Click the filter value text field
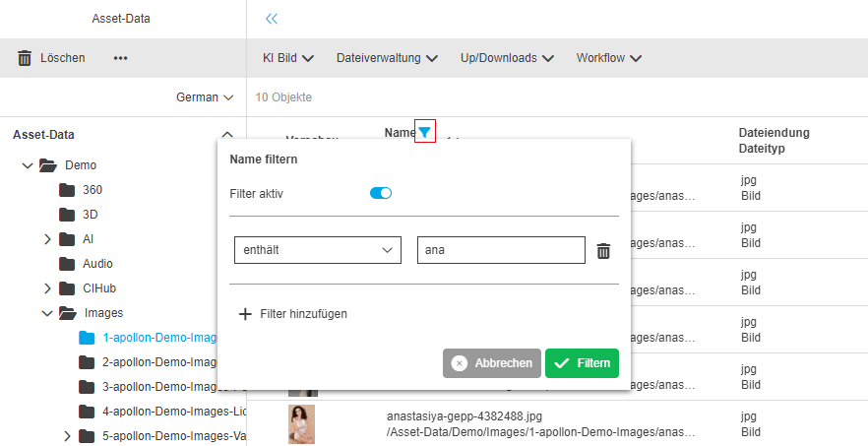 (501, 250)
